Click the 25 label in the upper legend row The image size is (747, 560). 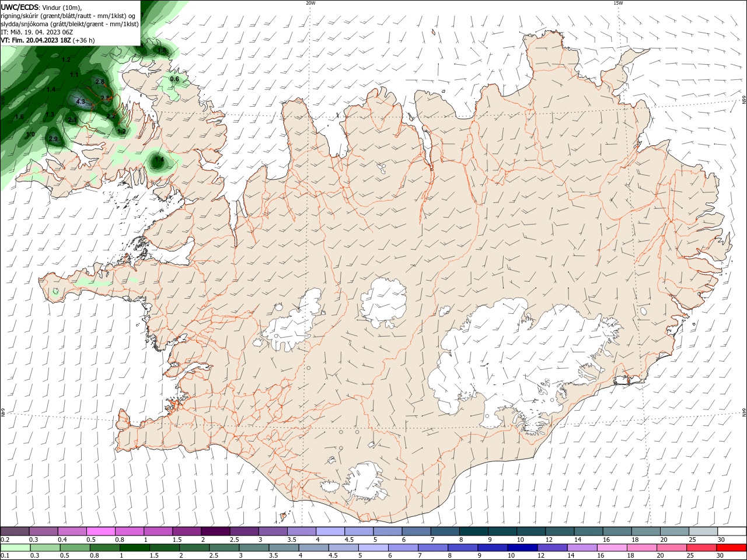coord(693,540)
